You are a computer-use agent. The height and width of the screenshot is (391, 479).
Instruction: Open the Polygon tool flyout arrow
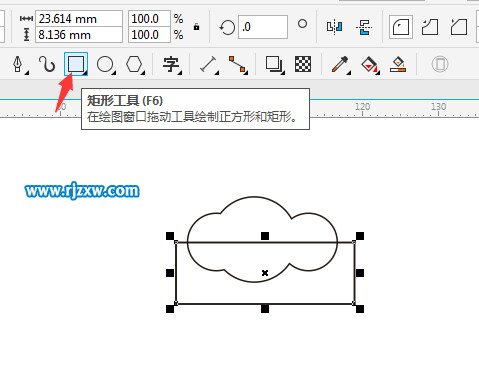(x=143, y=72)
